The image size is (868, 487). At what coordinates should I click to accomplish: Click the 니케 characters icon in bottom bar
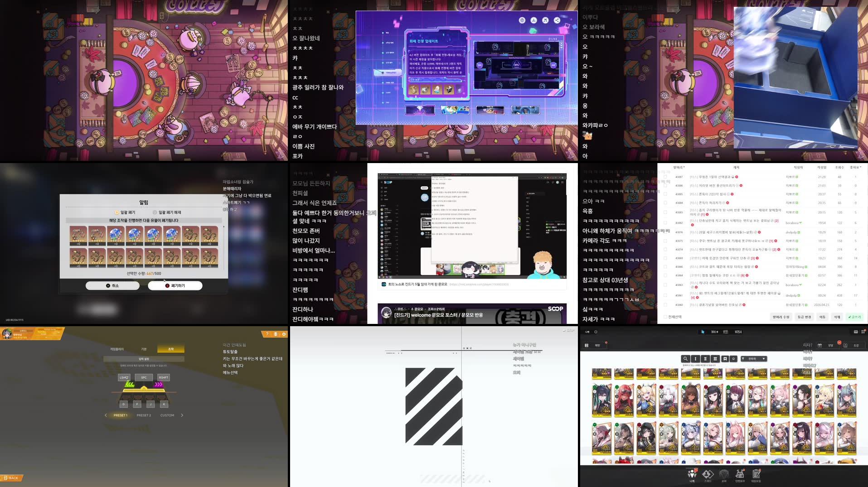[x=691, y=474]
